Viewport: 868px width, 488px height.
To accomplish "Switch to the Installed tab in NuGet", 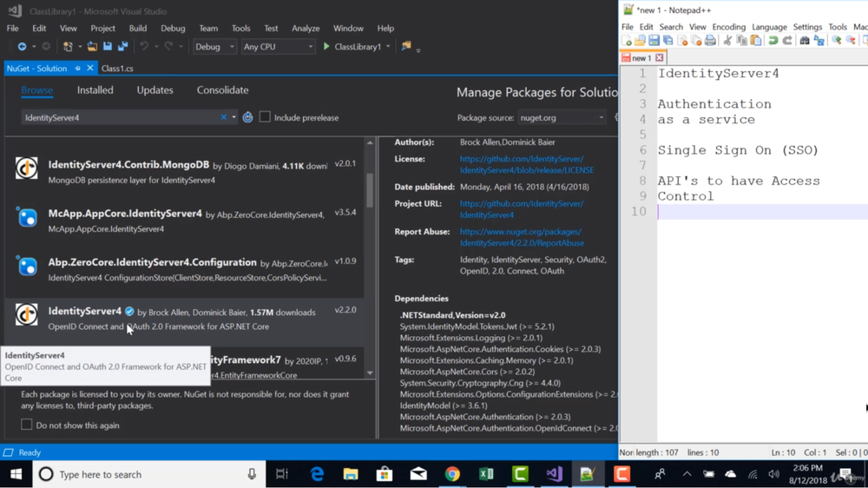I will coord(95,89).
